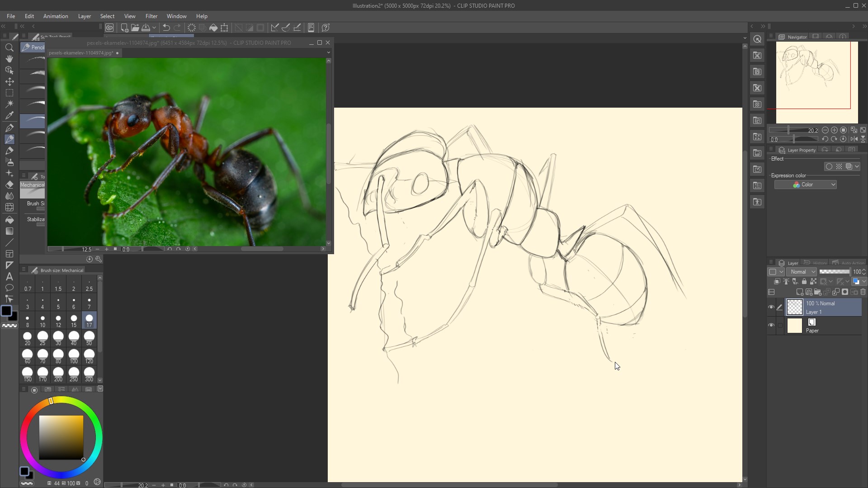The width and height of the screenshot is (868, 488).
Task: Select the Hand move-view tool
Action: click(9, 59)
